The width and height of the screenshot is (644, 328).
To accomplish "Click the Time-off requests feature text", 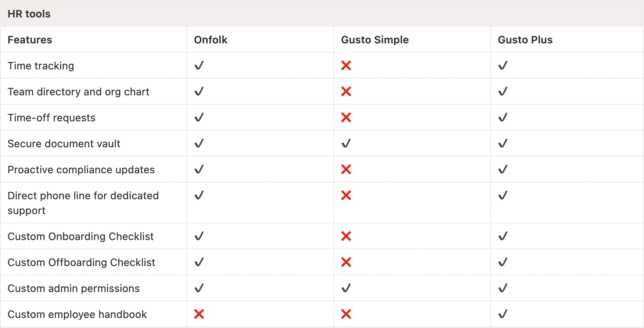I will 52,118.
